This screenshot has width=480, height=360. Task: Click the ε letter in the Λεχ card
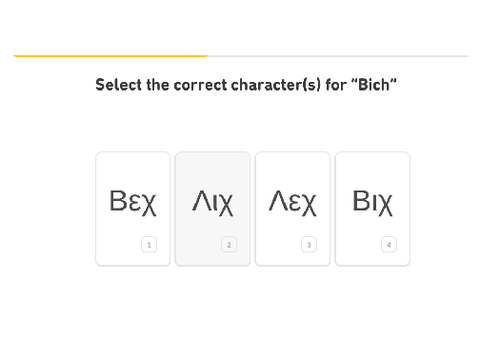coord(295,203)
